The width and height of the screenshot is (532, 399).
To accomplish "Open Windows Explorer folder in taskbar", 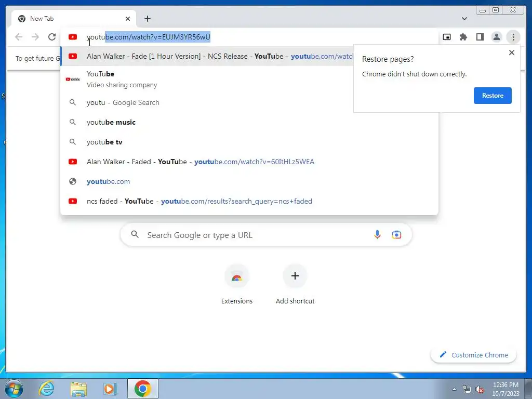I will (78, 389).
